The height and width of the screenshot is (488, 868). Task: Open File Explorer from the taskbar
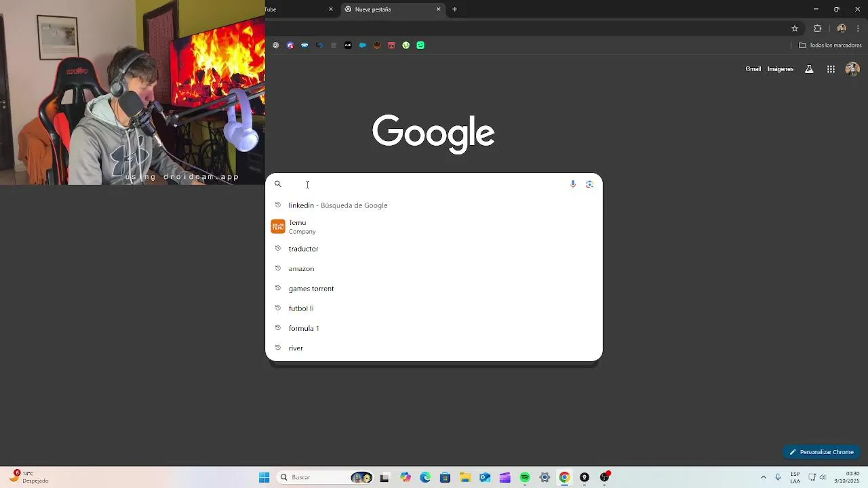(465, 477)
